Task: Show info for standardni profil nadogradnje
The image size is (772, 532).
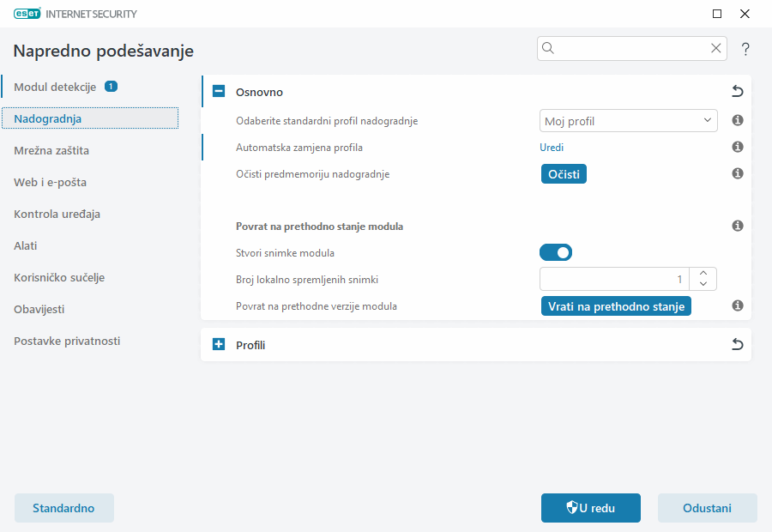Action: click(737, 121)
